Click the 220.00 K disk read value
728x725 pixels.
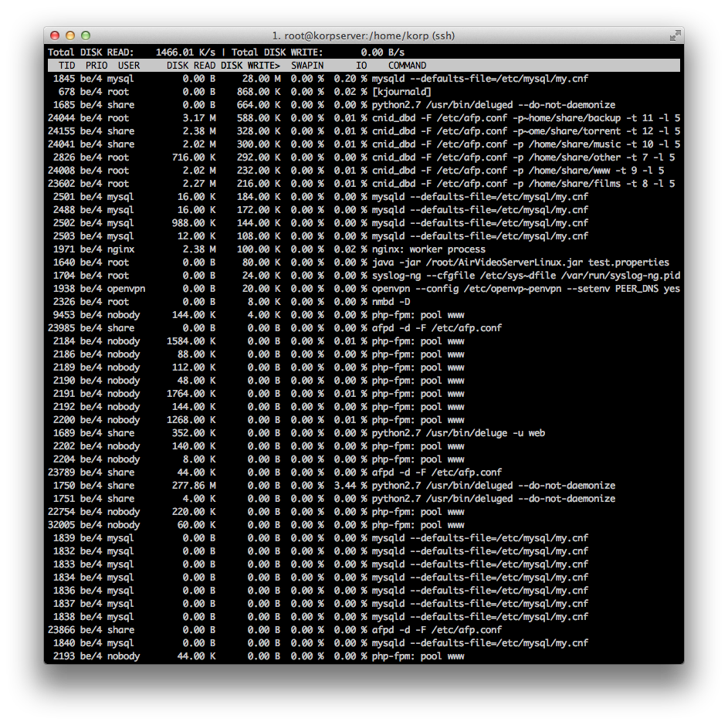(x=194, y=512)
